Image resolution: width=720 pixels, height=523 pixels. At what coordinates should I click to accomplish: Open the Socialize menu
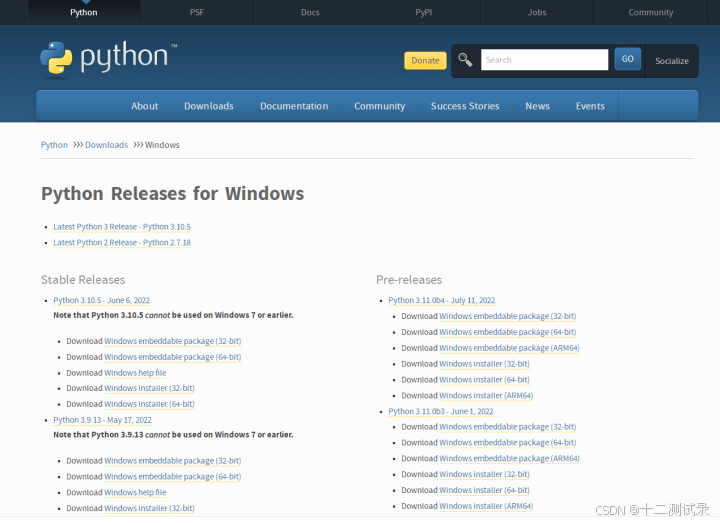672,61
